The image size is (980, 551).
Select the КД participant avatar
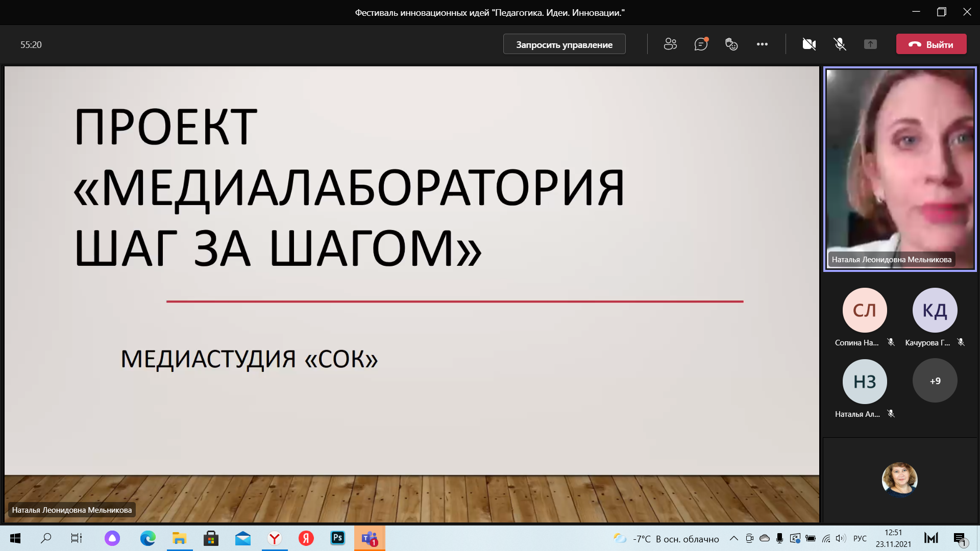click(935, 310)
